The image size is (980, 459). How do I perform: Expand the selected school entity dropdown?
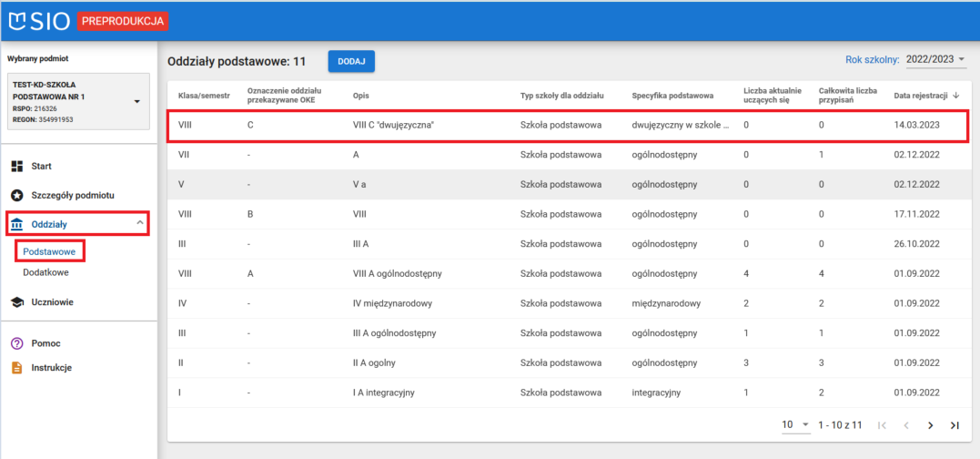tap(136, 101)
